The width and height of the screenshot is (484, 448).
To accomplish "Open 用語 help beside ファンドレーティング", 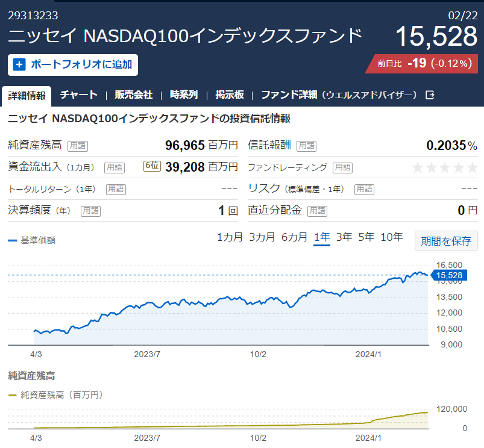I will click(342, 167).
